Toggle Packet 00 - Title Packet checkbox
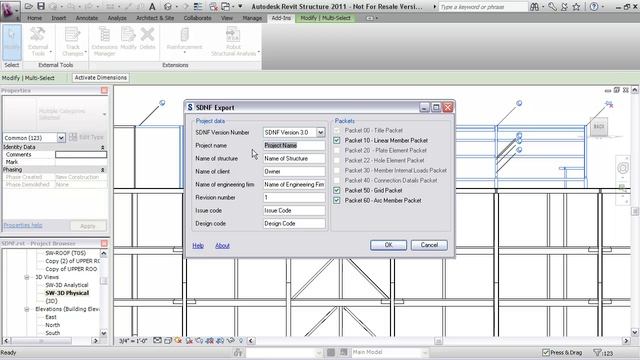This screenshot has width=640, height=360. point(337,131)
